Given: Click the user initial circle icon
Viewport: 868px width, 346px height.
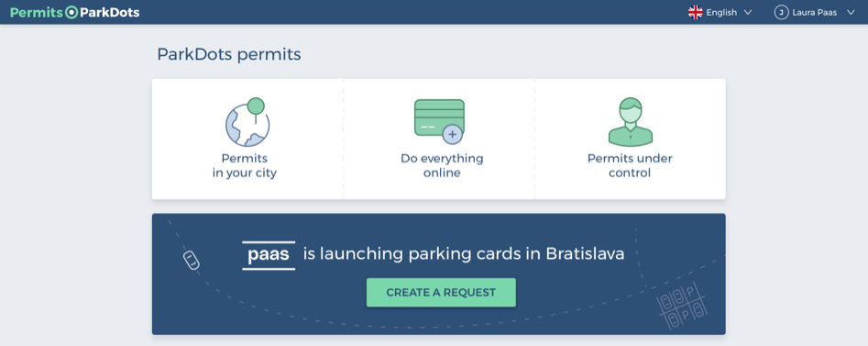Looking at the screenshot, I should 781,12.
